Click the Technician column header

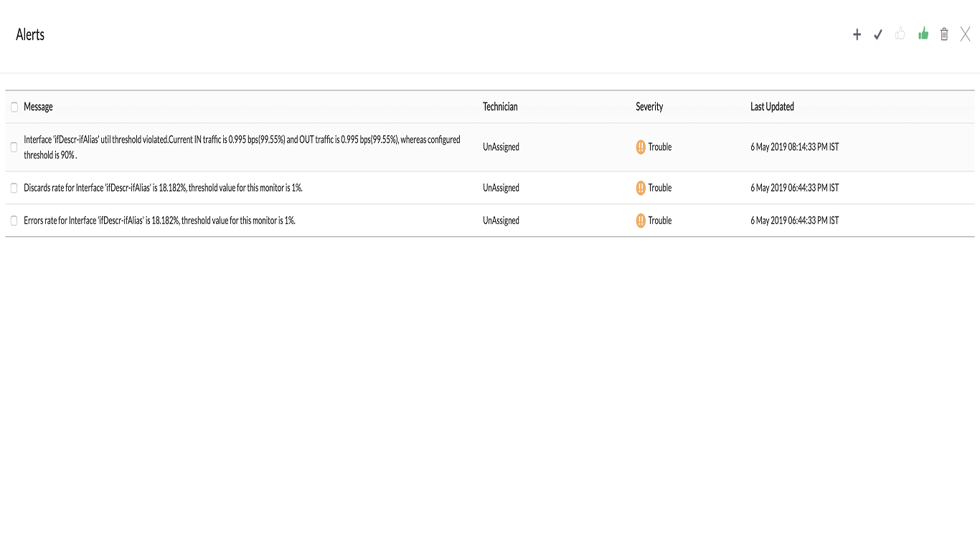click(x=500, y=106)
